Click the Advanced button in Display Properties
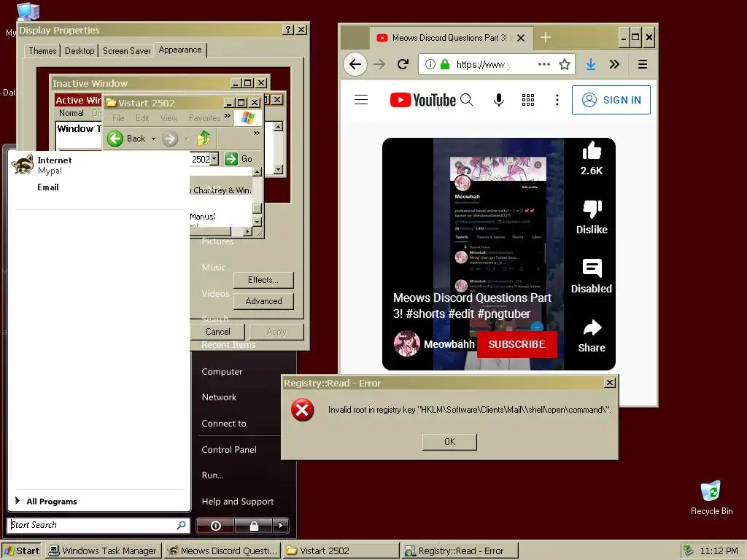The width and height of the screenshot is (747, 560). (263, 301)
